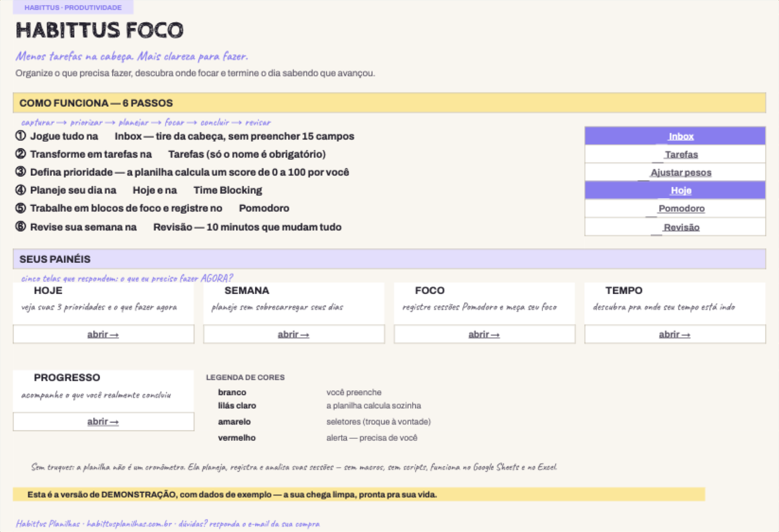The height and width of the screenshot is (532, 779).
Task: Click the circled number 5 step icon
Action: [x=21, y=208]
